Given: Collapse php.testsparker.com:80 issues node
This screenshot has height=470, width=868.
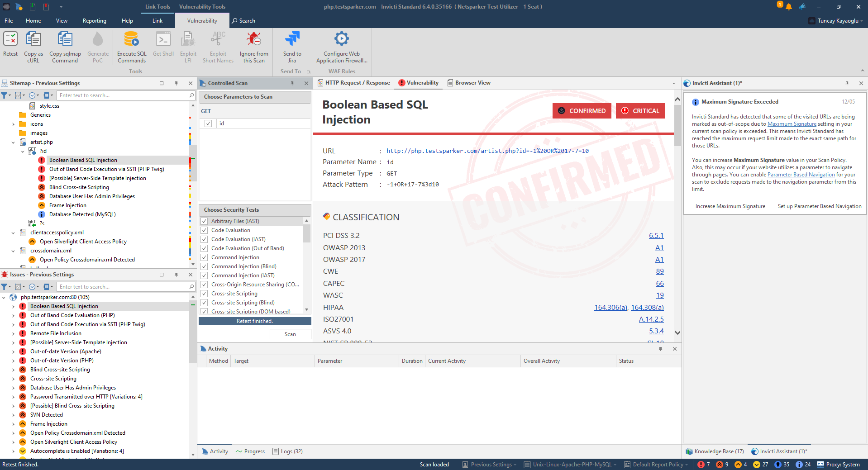Looking at the screenshot, I should [x=4, y=298].
